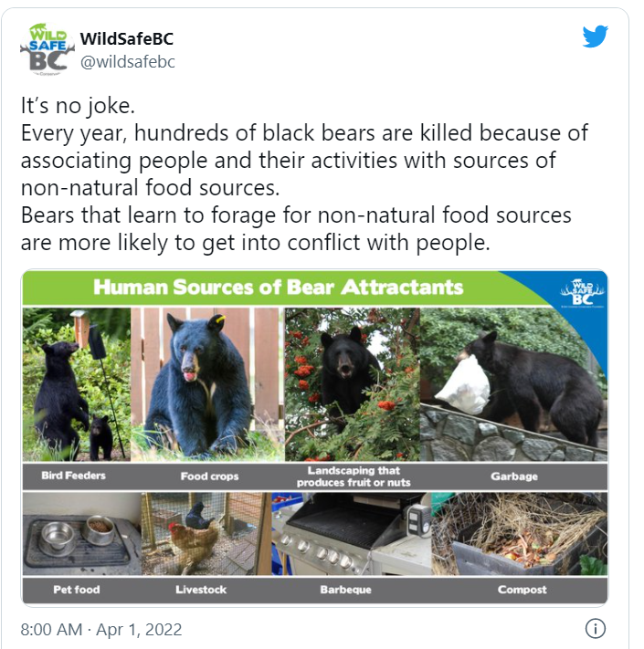644x649 pixels.
Task: Click the Bird Feeders caption label
Action: coord(74,476)
